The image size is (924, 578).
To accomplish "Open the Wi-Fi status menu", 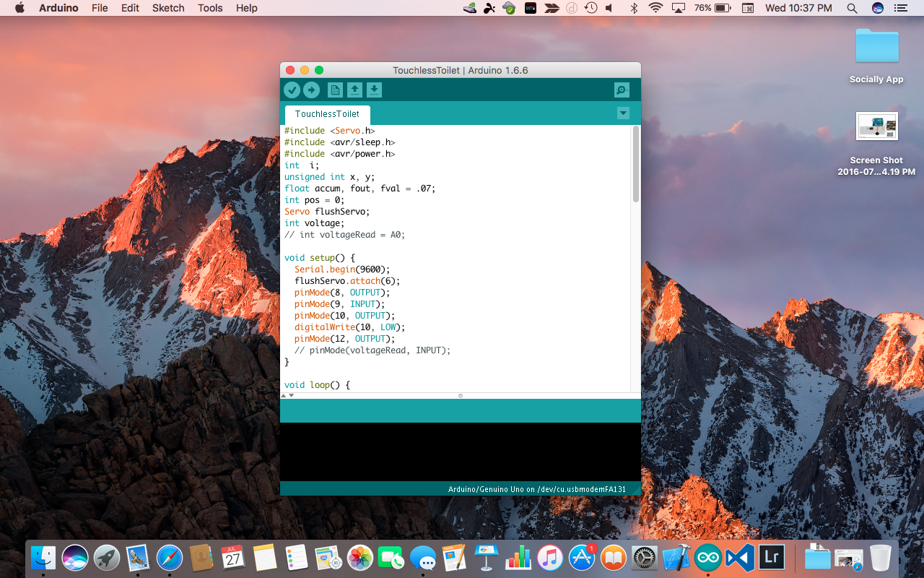I will point(655,8).
